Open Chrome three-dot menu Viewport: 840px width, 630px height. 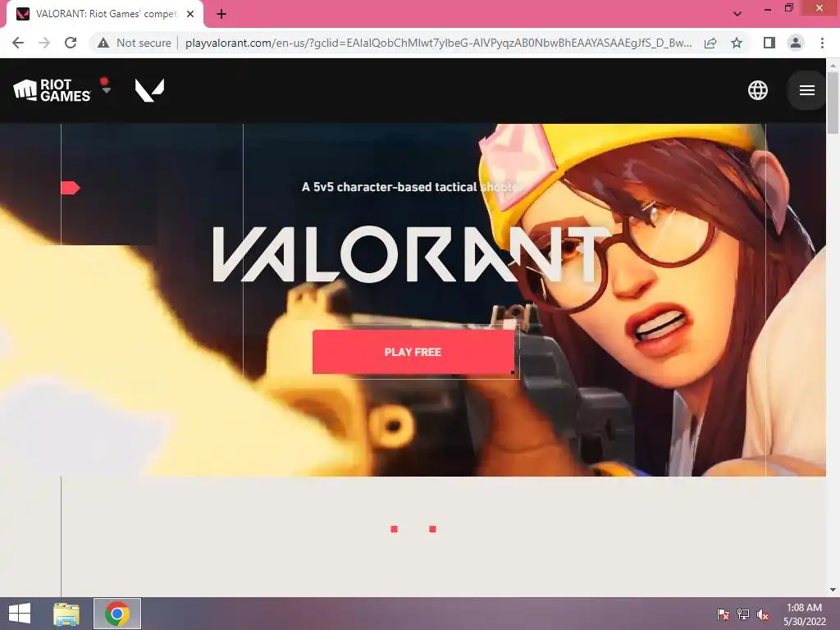[822, 43]
